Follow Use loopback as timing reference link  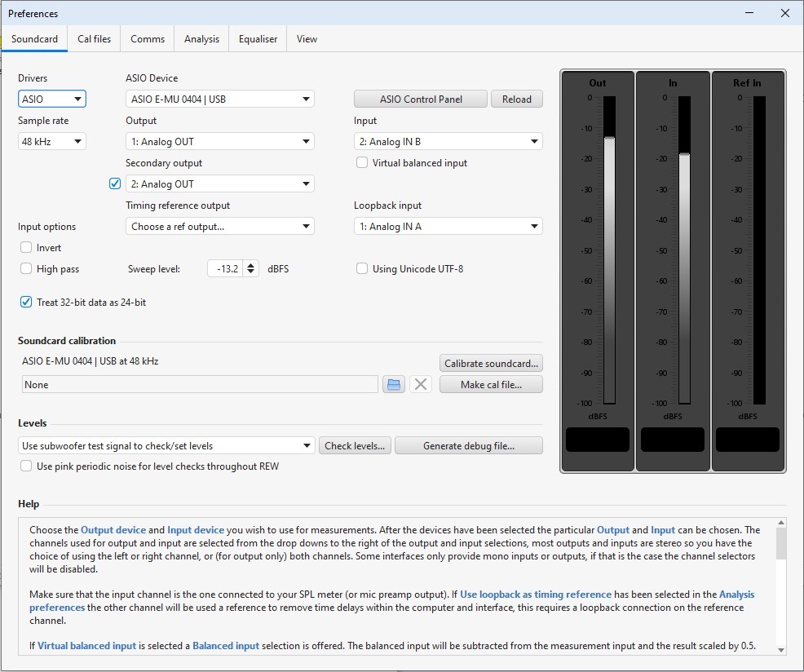(x=535, y=594)
